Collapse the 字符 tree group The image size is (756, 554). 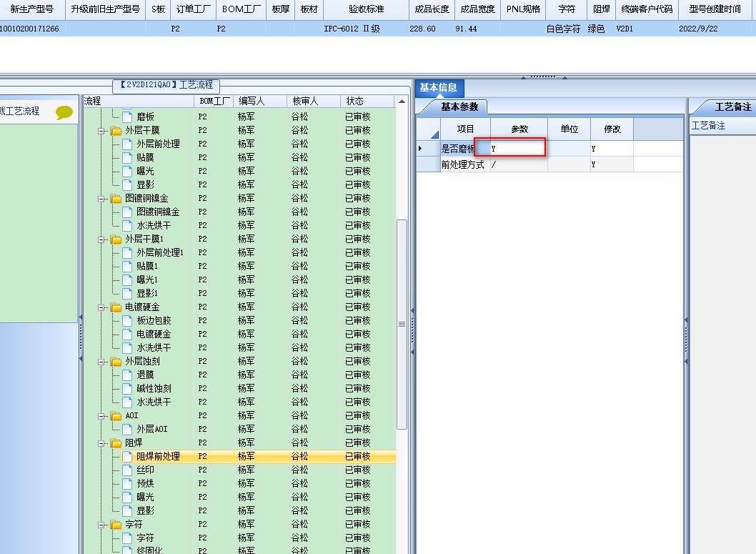pyautogui.click(x=101, y=525)
